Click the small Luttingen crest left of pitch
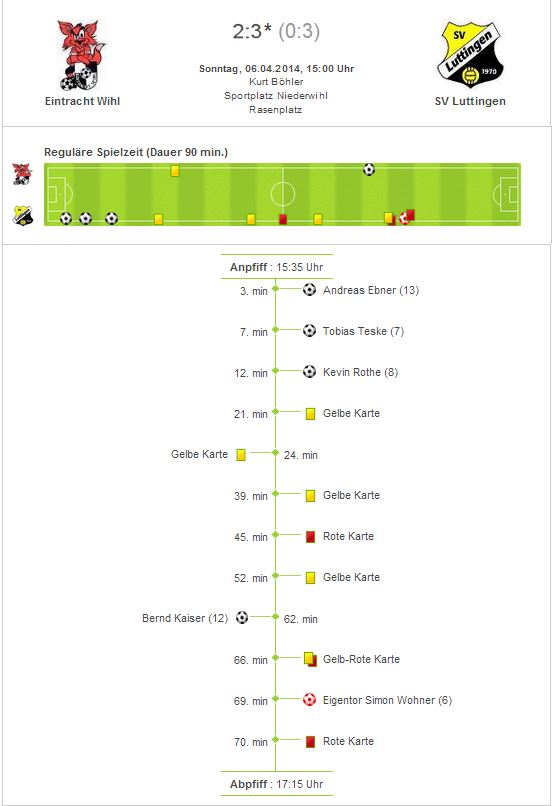This screenshot has width=553, height=806. point(23,215)
